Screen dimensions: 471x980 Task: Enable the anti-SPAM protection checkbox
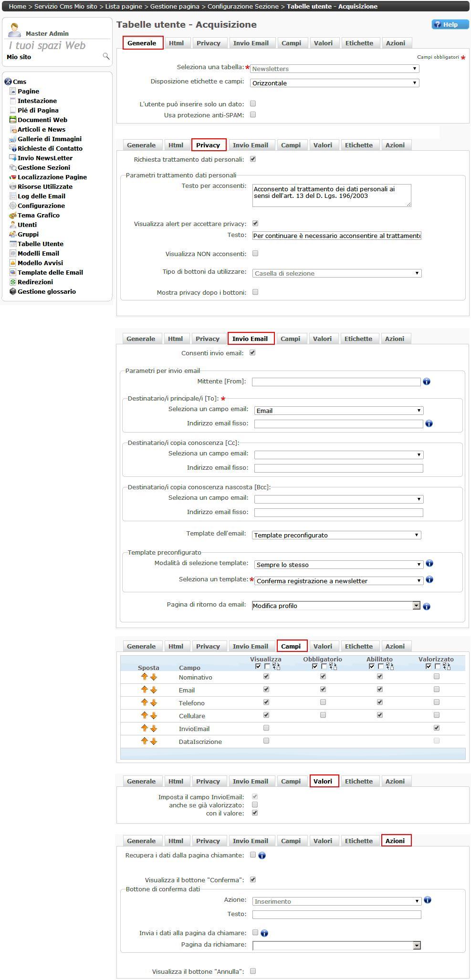pyautogui.click(x=253, y=114)
